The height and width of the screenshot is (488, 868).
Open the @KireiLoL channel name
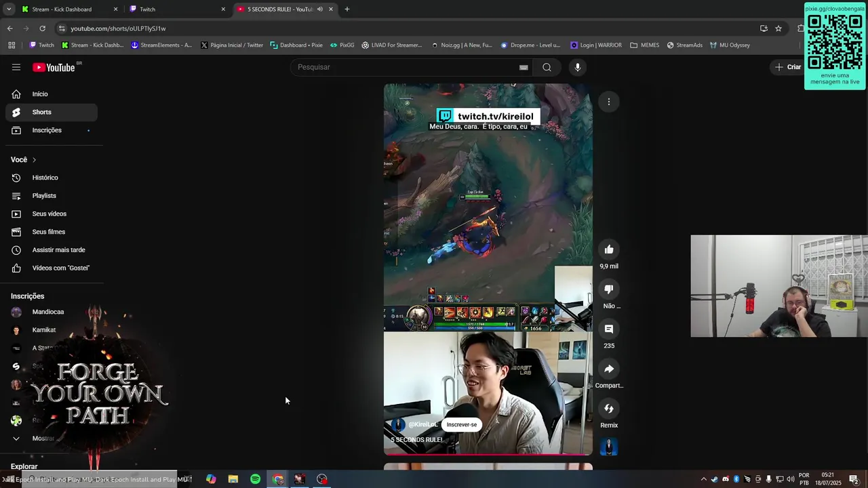click(422, 425)
